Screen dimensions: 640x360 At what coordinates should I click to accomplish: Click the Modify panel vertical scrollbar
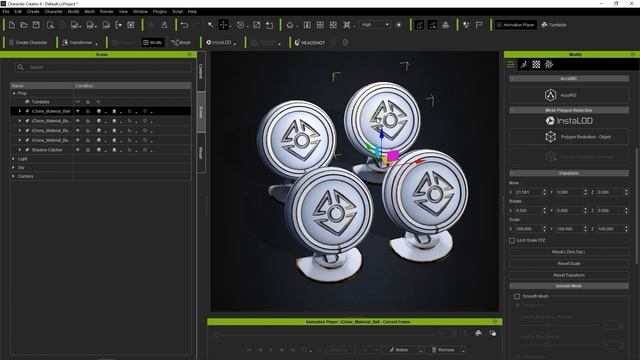point(636,205)
